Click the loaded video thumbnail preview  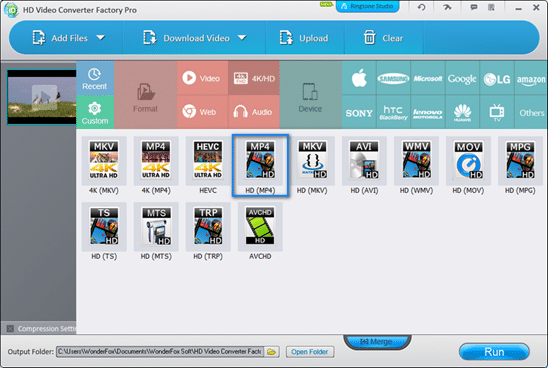click(x=42, y=97)
